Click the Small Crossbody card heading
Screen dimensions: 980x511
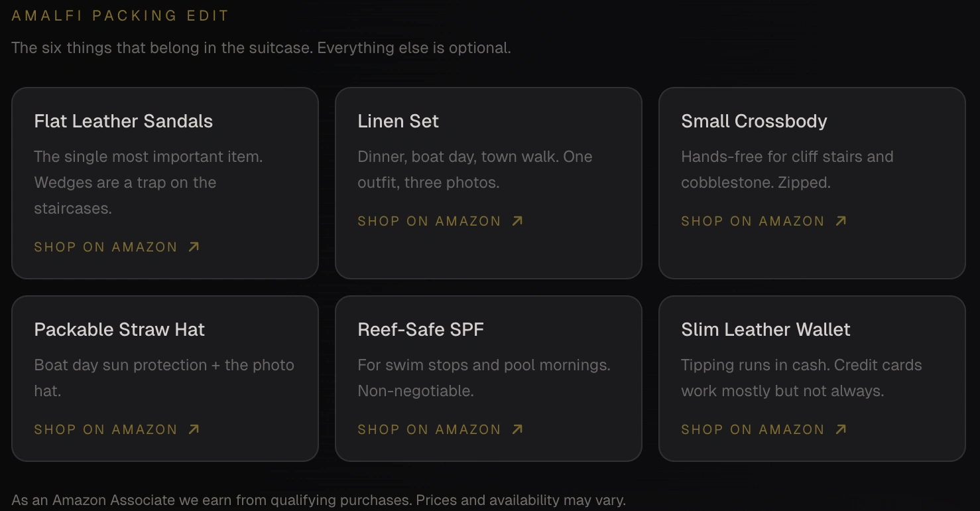click(754, 121)
